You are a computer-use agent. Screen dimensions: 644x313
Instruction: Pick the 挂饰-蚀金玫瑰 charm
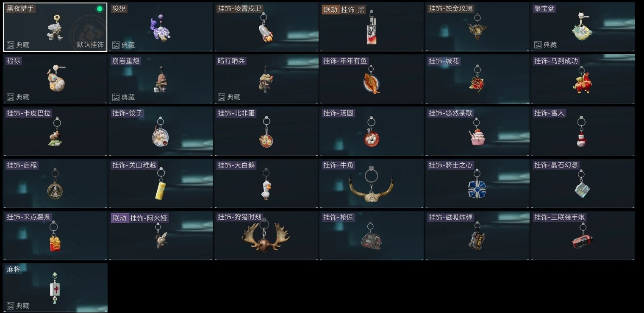click(477, 27)
